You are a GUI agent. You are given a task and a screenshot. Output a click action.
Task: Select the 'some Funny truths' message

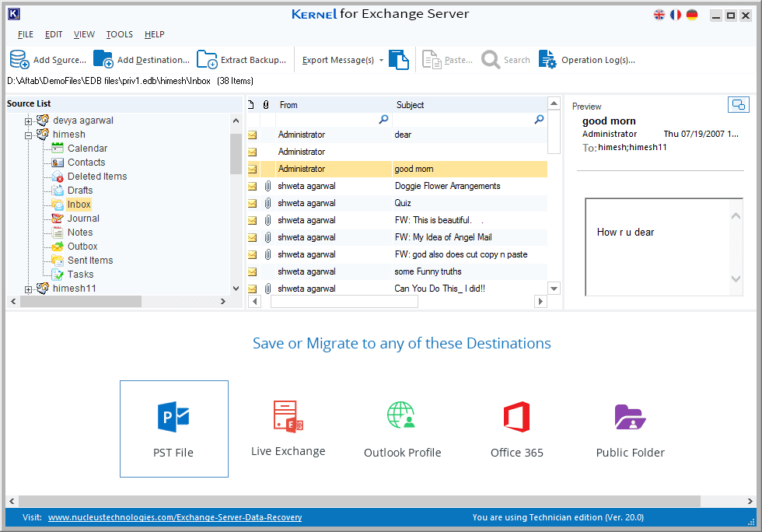tap(397, 271)
